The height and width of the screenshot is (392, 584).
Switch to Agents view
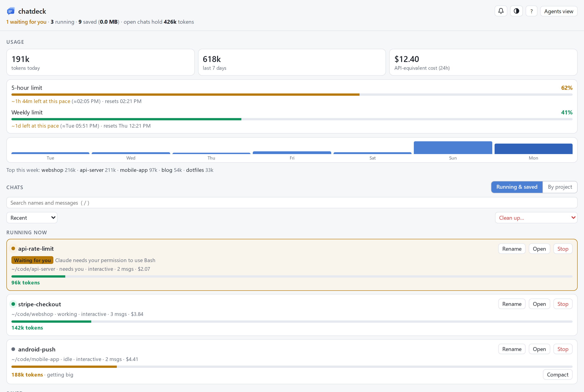pyautogui.click(x=558, y=11)
